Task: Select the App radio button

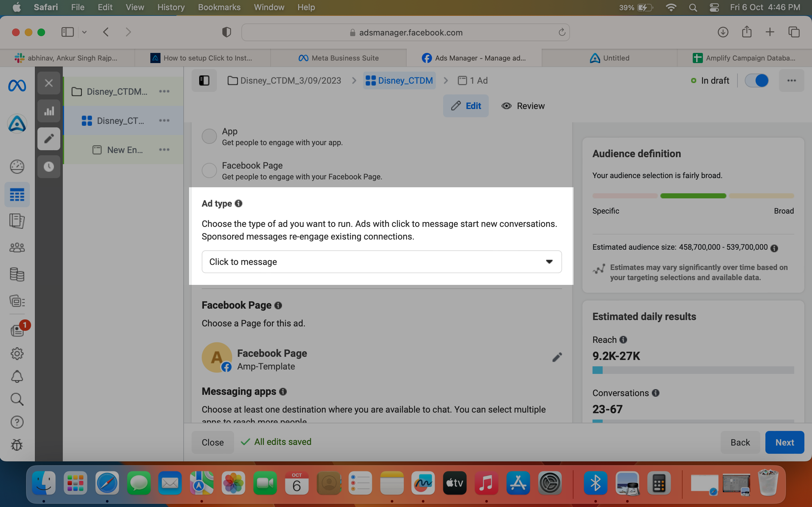Action: click(209, 137)
